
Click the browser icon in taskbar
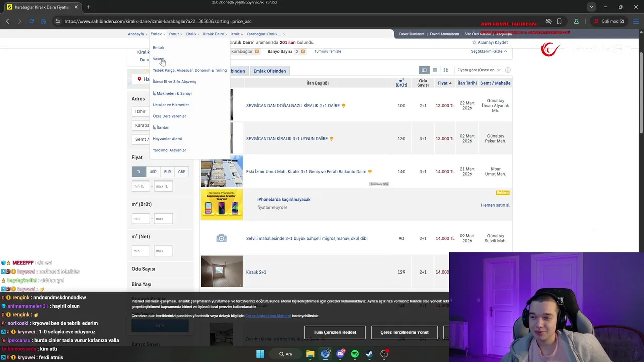pos(326,354)
